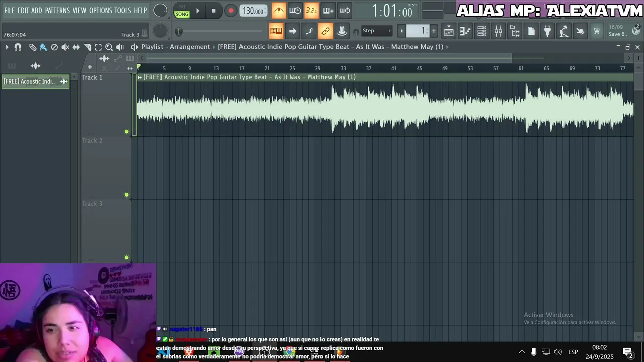Open the Mixer view
This screenshot has width=644, height=362.
point(498,31)
